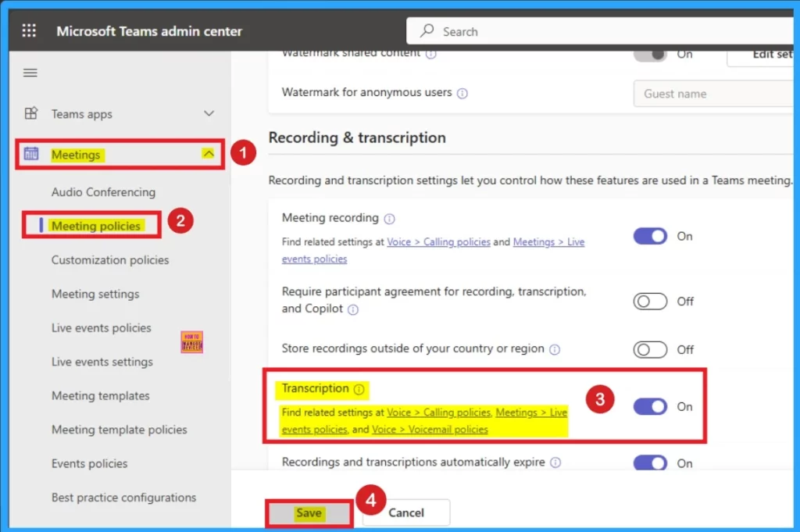Click the Teams apps icon in sidebar

click(31, 113)
